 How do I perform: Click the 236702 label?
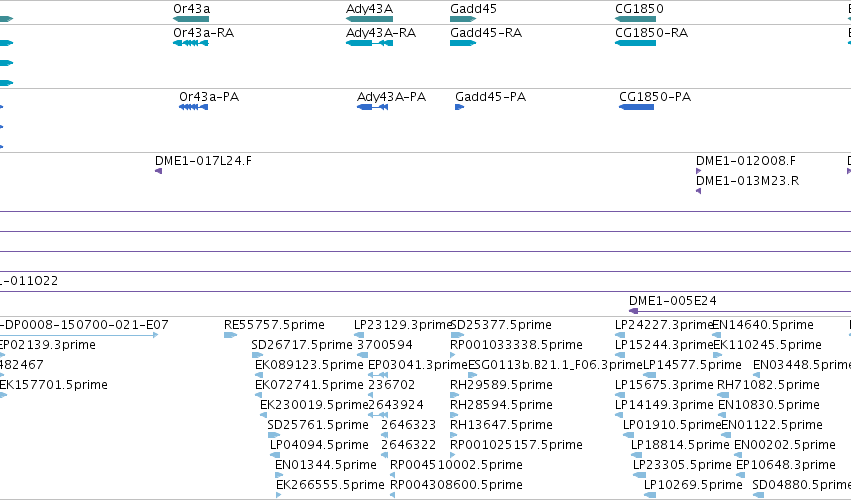[x=391, y=385]
